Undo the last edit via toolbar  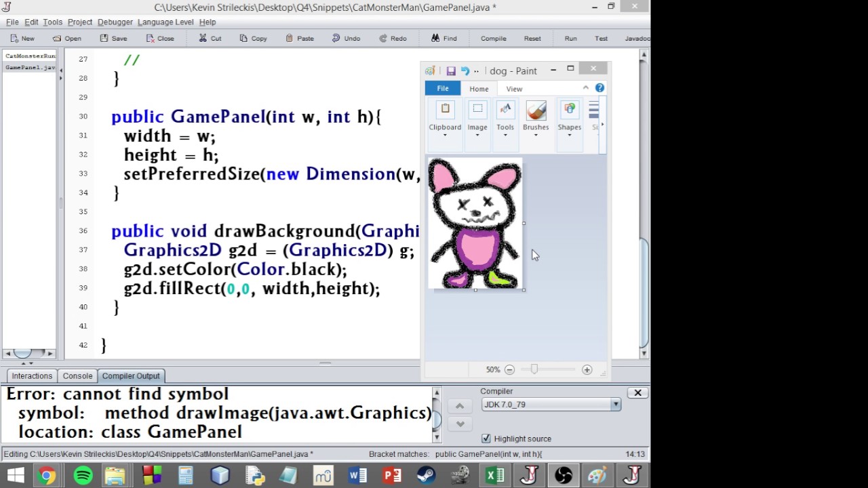pos(346,39)
